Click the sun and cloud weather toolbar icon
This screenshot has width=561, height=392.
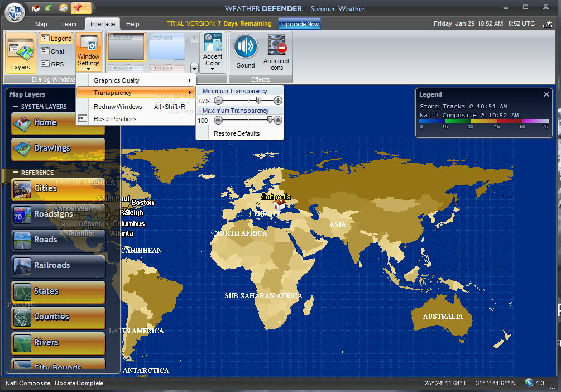point(63,7)
